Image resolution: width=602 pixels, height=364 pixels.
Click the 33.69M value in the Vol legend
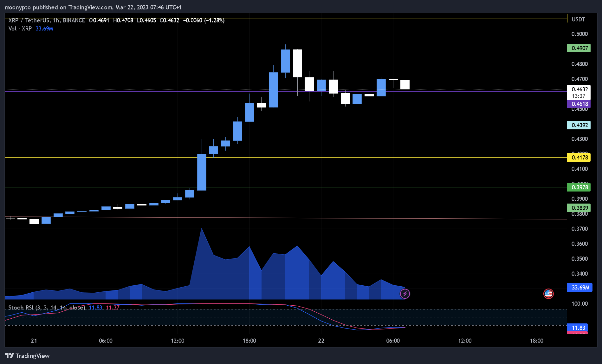(x=44, y=29)
